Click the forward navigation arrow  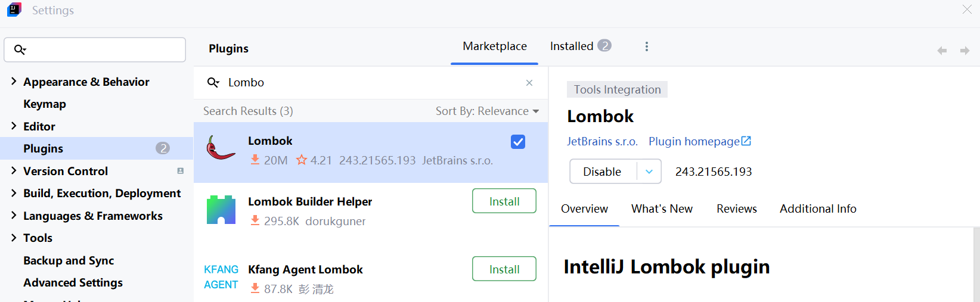965,51
